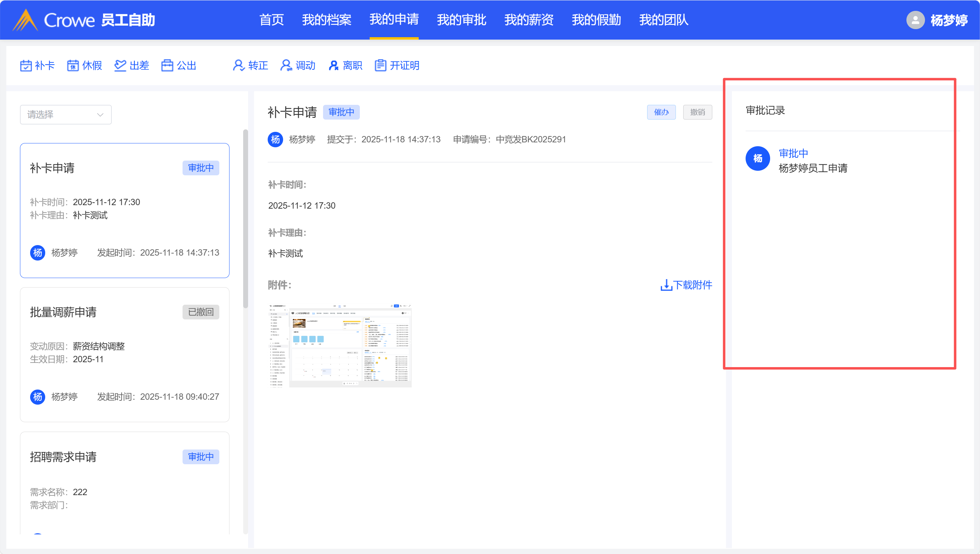Click the 补卡 calendar icon
Image resolution: width=980 pixels, height=554 pixels.
(26, 66)
